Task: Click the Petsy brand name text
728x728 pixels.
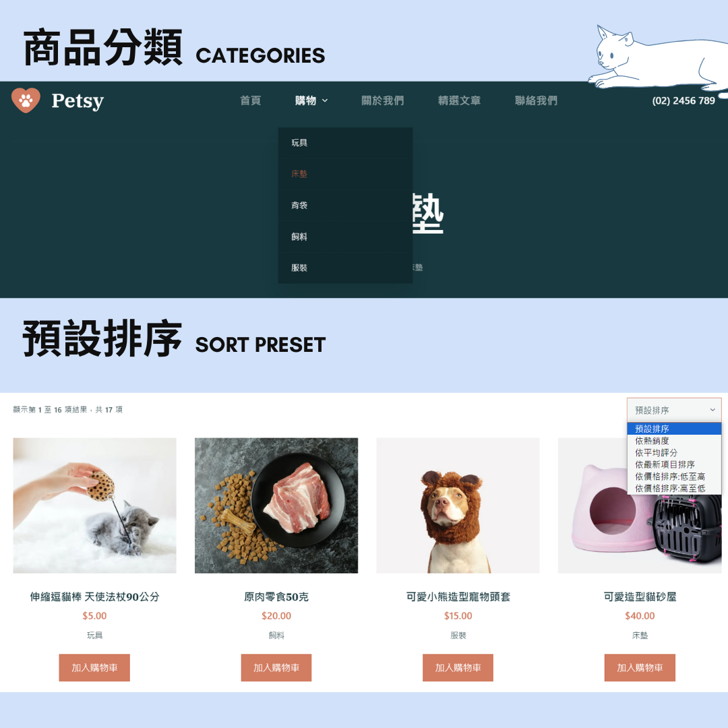Action: [x=78, y=101]
